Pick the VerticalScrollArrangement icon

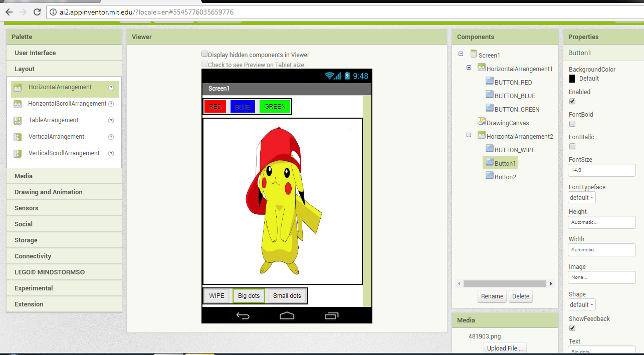point(18,153)
